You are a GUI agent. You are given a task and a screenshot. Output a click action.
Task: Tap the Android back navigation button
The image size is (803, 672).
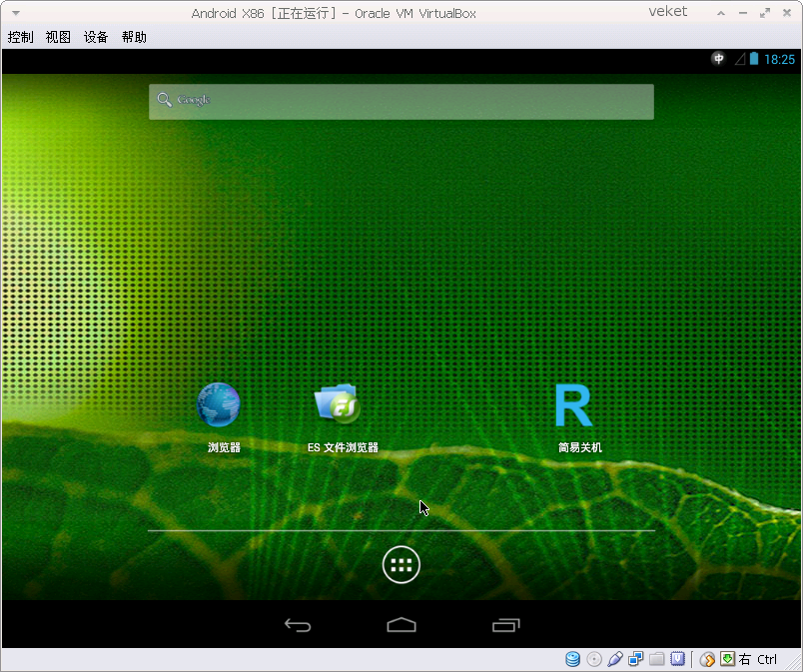point(298,625)
